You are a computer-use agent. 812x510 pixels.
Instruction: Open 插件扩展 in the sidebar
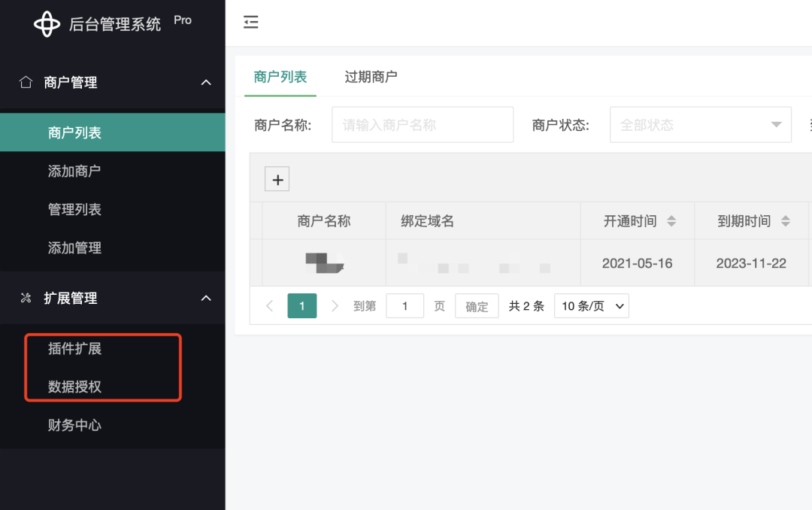point(74,349)
